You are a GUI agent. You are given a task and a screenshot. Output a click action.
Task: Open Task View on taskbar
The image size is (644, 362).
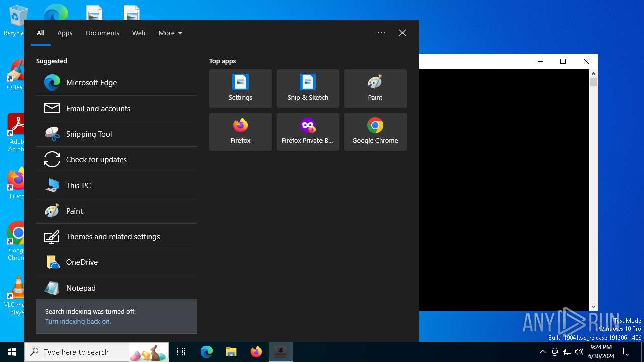[181, 352]
